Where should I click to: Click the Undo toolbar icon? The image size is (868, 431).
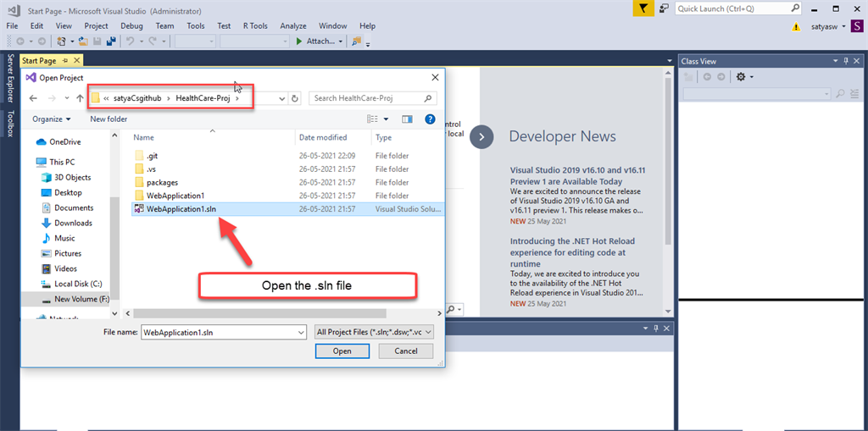130,41
